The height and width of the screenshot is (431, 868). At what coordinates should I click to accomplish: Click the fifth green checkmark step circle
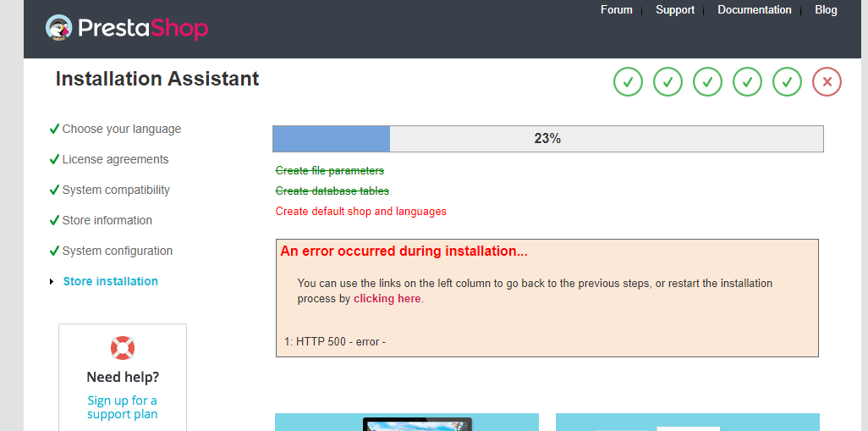coord(787,82)
